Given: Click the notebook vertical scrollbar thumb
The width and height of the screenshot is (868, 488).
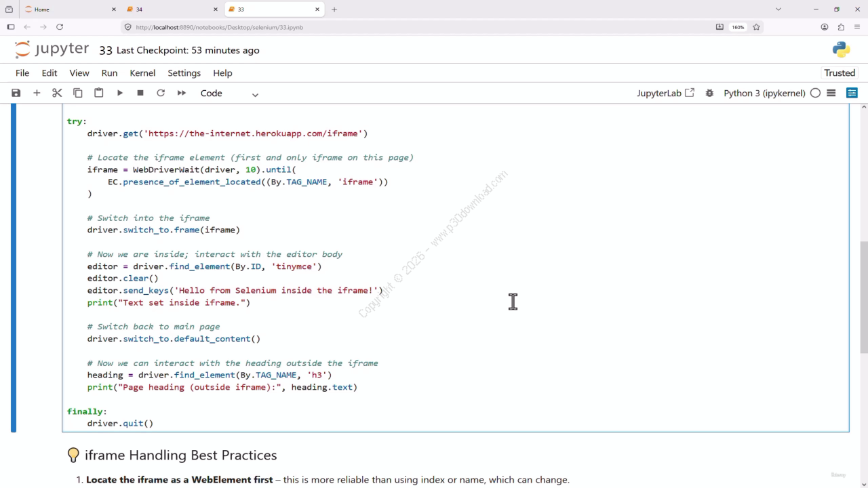Looking at the screenshot, I should click(x=864, y=297).
